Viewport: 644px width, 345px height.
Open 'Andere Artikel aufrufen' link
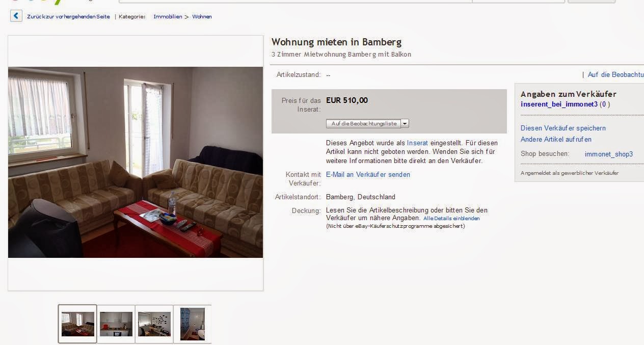(556, 139)
